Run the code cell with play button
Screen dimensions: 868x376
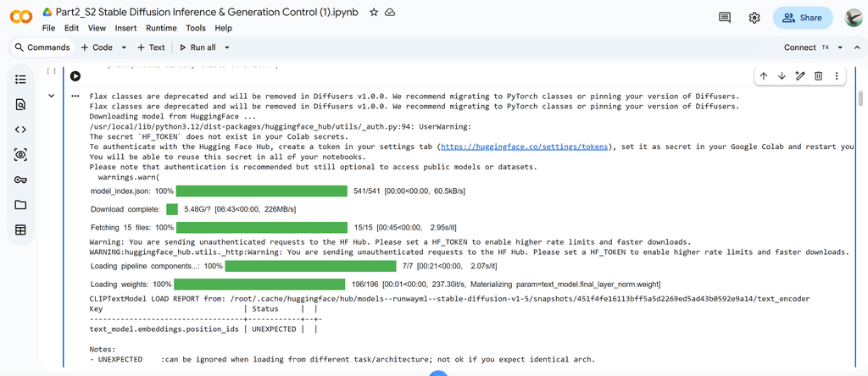coord(75,76)
